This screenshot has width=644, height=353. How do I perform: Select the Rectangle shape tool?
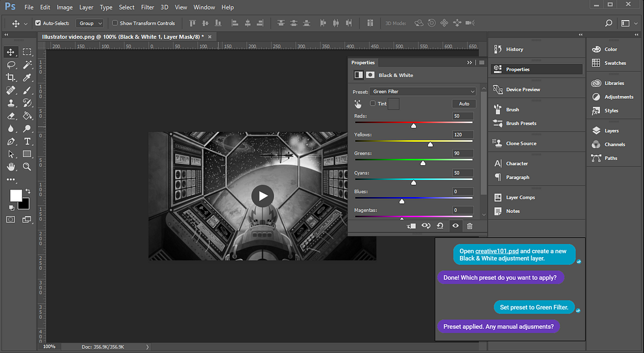click(27, 154)
